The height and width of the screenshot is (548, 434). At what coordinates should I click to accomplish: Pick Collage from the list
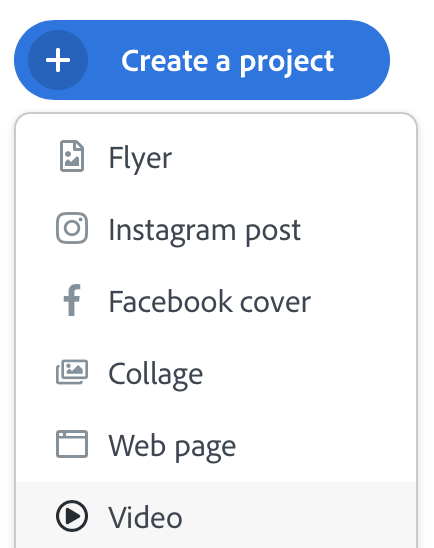(x=216, y=373)
